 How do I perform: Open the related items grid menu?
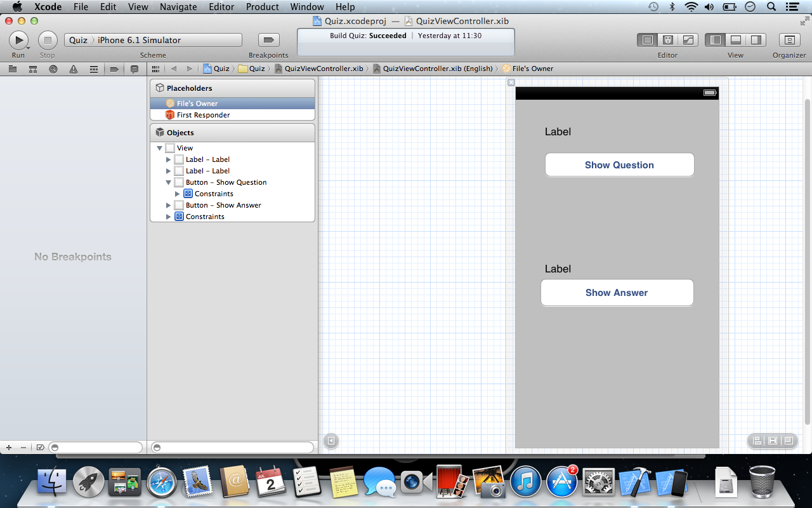pyautogui.click(x=155, y=69)
